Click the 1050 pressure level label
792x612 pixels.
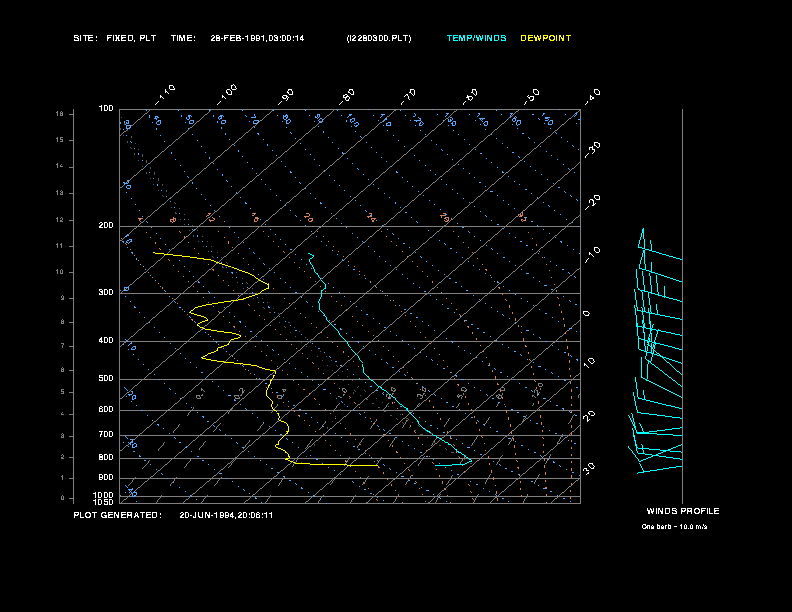[103, 502]
